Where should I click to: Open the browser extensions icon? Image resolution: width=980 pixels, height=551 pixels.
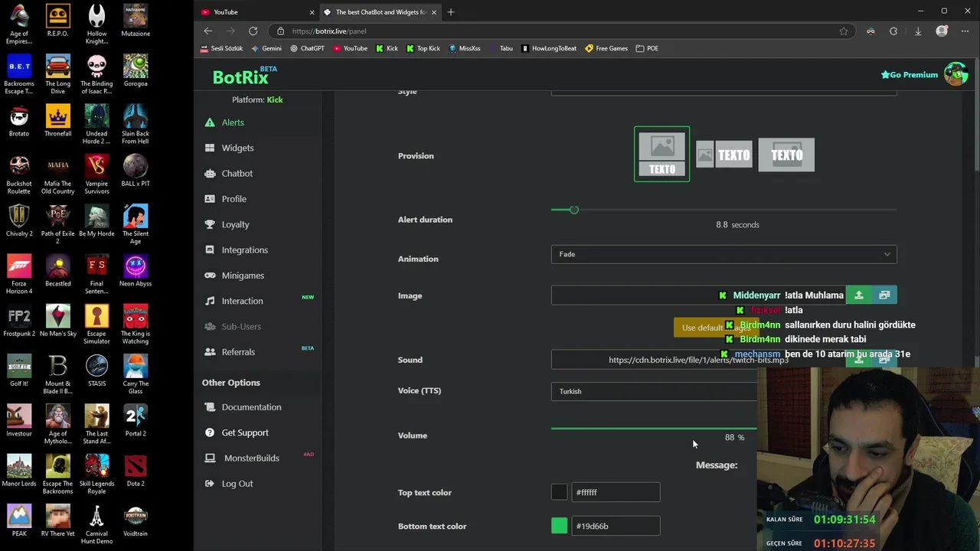893,31
